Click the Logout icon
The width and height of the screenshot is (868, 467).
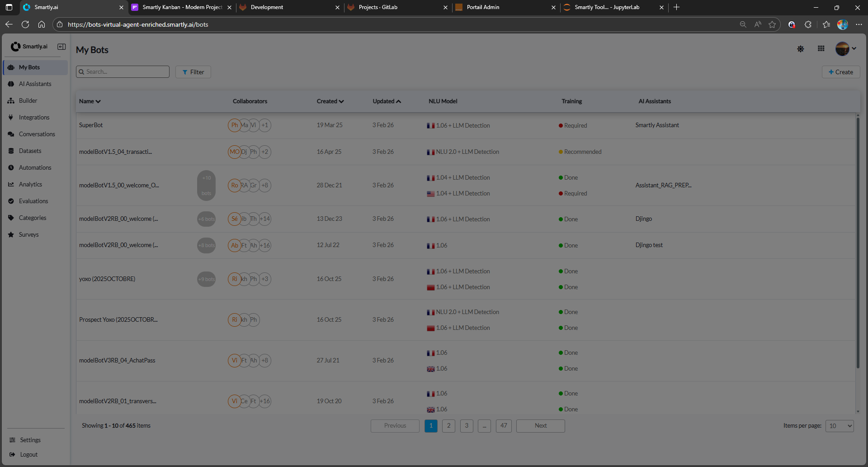click(x=12, y=455)
